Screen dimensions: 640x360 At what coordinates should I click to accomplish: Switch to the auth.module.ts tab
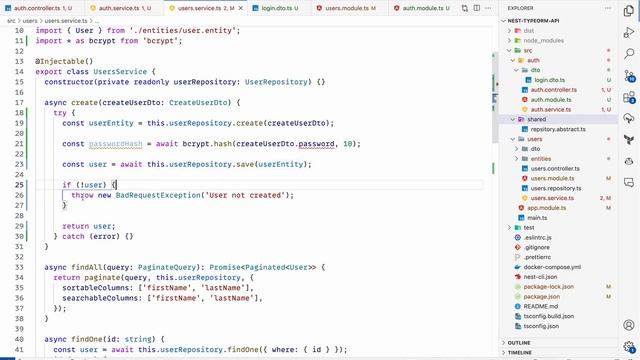pos(422,8)
